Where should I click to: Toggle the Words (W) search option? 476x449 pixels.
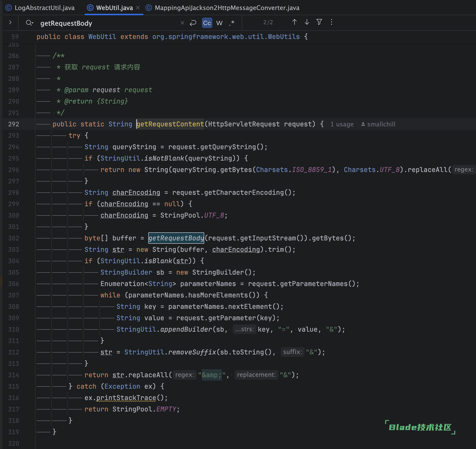tap(219, 23)
